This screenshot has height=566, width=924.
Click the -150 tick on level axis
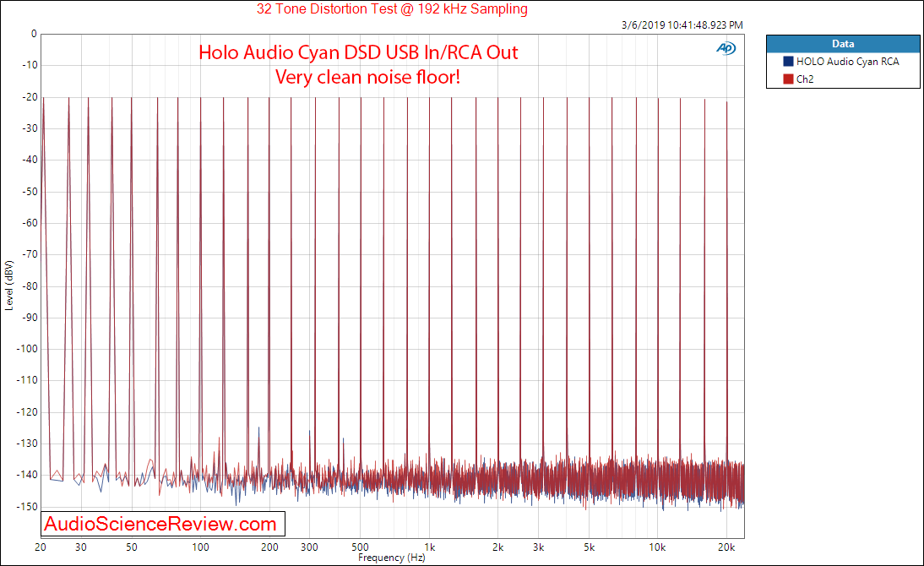click(x=27, y=506)
